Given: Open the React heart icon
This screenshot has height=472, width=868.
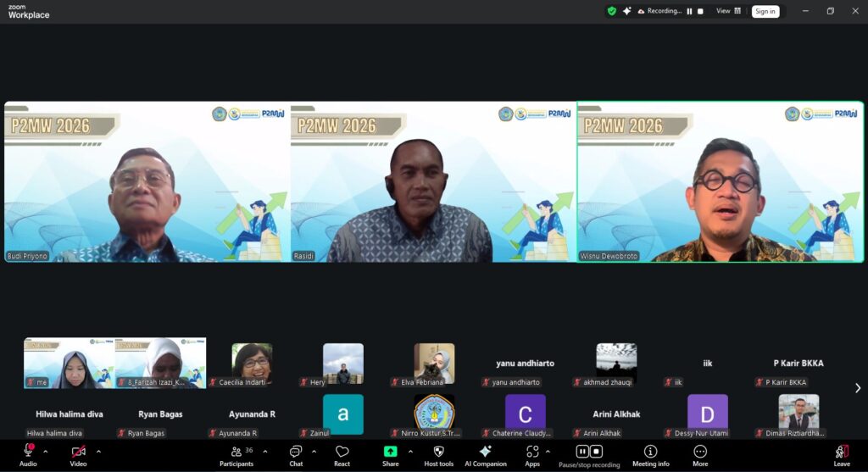Looking at the screenshot, I should [x=342, y=452].
